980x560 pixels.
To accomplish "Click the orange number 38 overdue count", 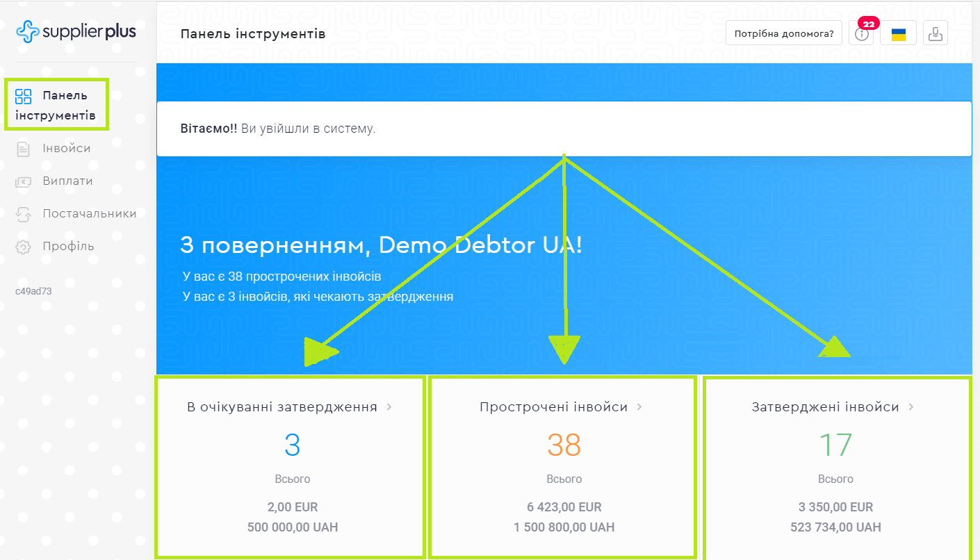I will pyautogui.click(x=564, y=445).
